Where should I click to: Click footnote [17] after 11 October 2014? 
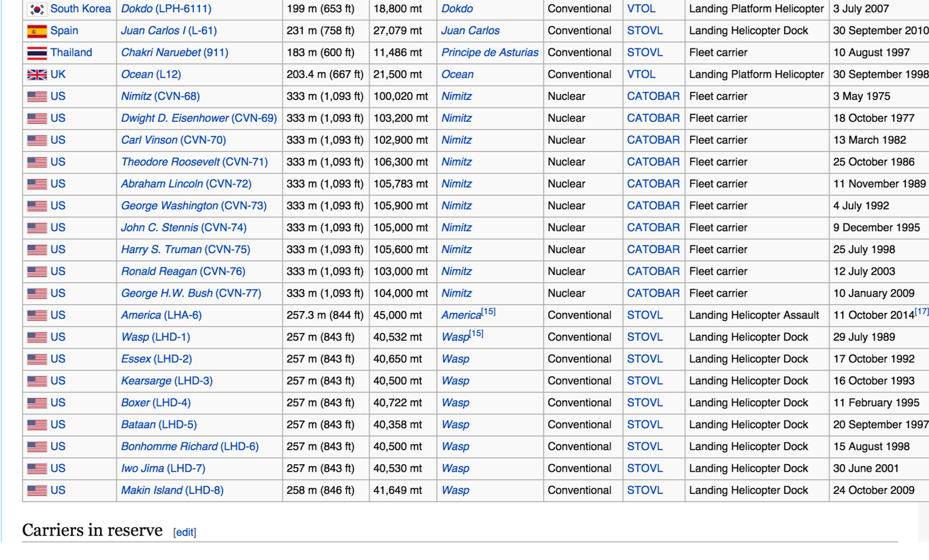(x=921, y=312)
